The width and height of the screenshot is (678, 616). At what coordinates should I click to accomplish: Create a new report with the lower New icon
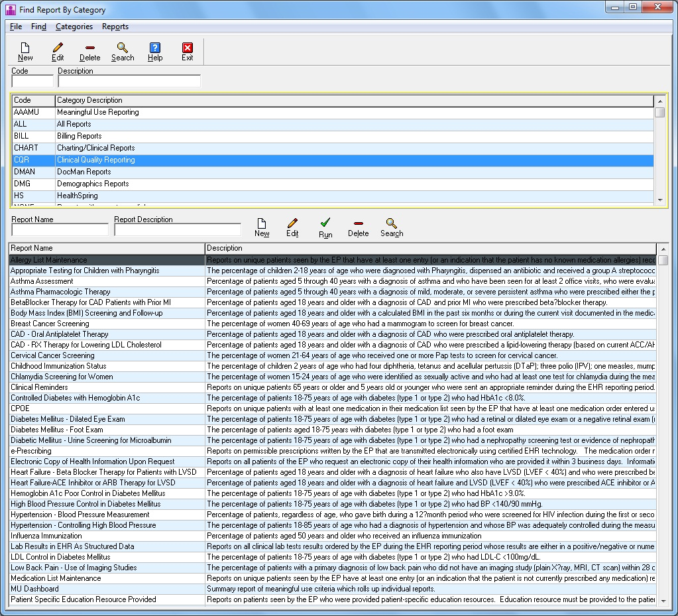point(262,227)
